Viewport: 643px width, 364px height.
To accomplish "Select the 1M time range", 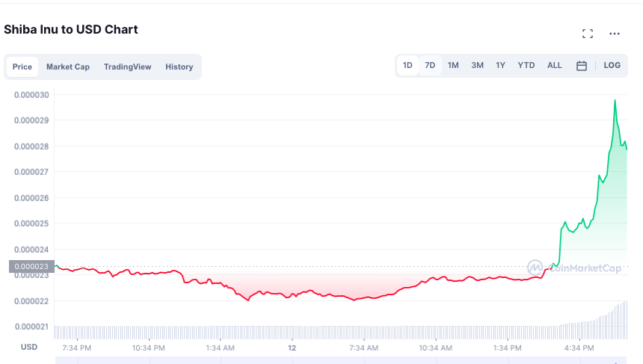I will [453, 65].
